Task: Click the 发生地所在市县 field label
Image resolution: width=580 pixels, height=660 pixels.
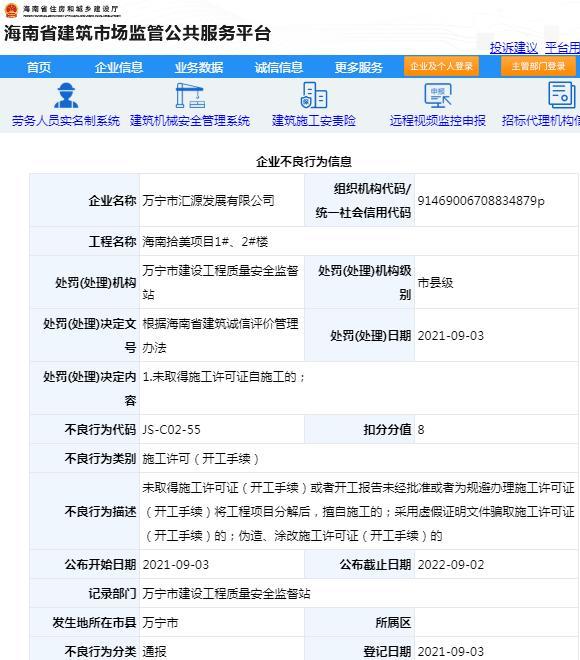Action: (x=94, y=623)
